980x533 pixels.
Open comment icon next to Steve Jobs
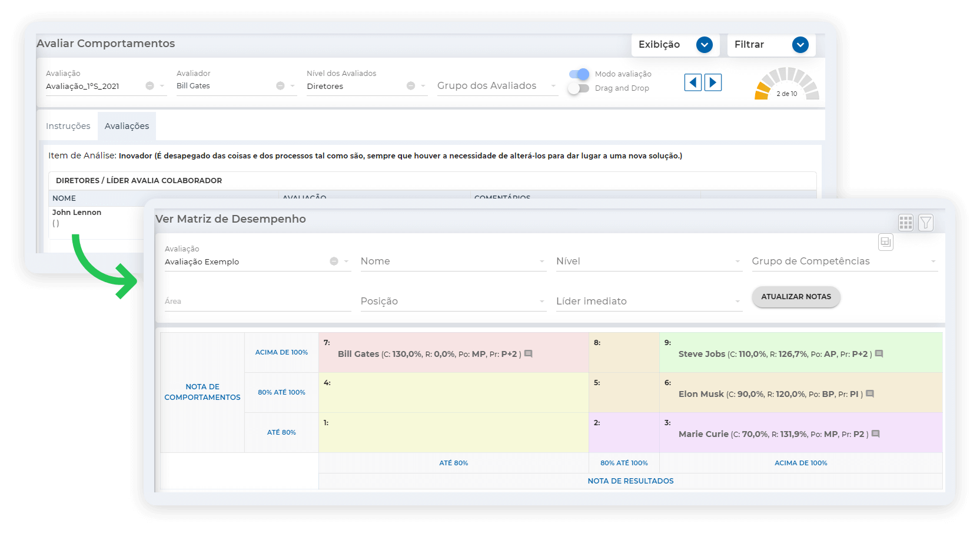pyautogui.click(x=879, y=354)
